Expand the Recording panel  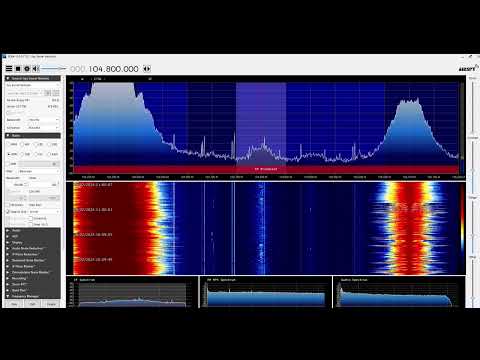pos(33,278)
